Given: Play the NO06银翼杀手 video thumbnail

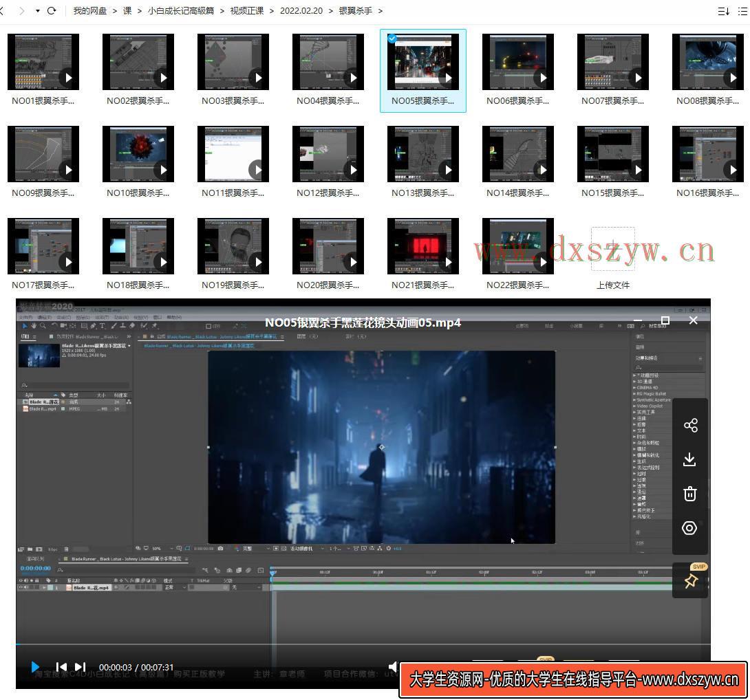Looking at the screenshot, I should pyautogui.click(x=518, y=62).
